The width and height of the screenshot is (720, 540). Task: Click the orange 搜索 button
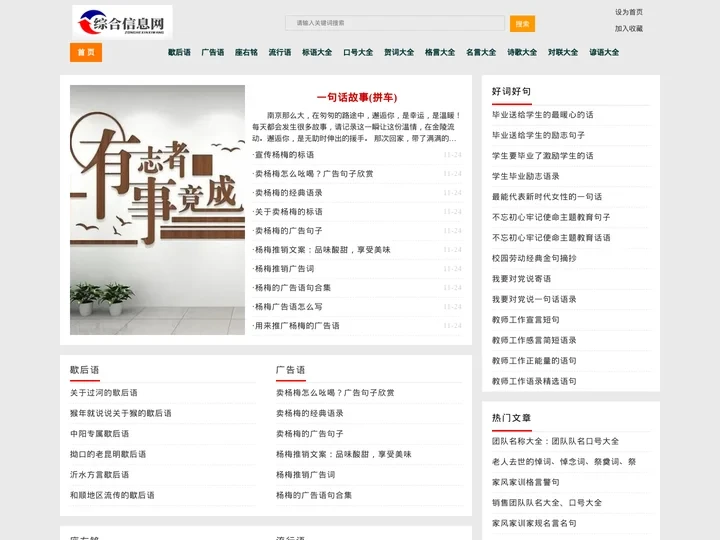522,24
